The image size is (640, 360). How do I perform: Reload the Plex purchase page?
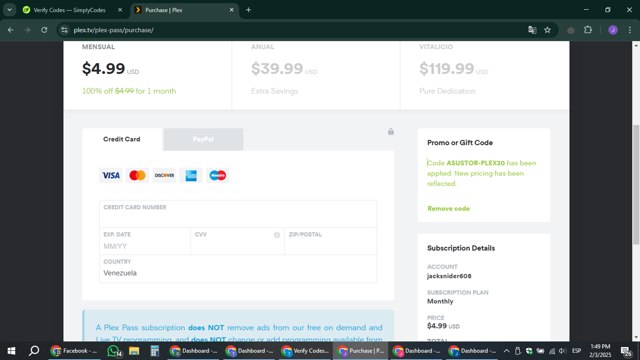click(x=44, y=30)
